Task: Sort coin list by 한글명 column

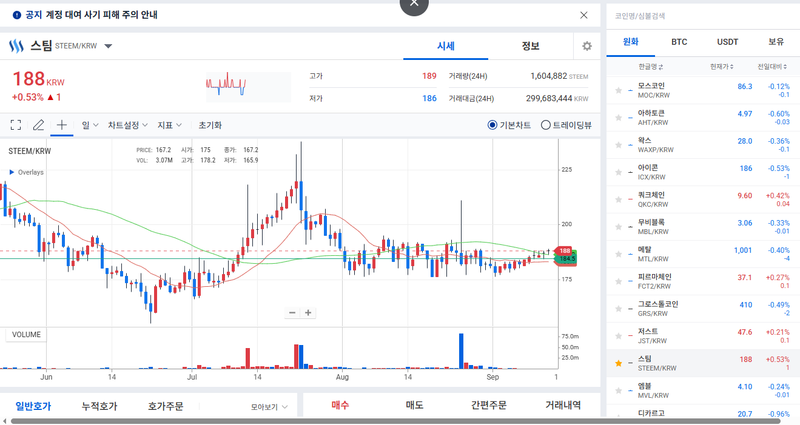Action: (x=651, y=67)
